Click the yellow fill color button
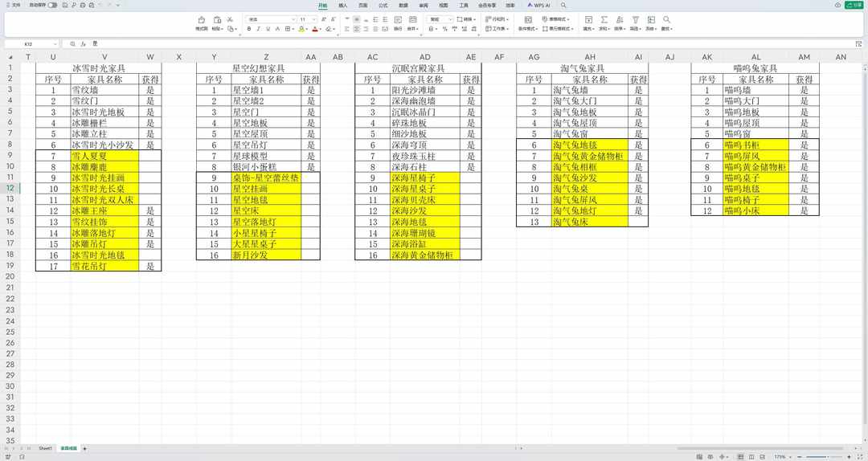The image size is (868, 461). tap(301, 28)
